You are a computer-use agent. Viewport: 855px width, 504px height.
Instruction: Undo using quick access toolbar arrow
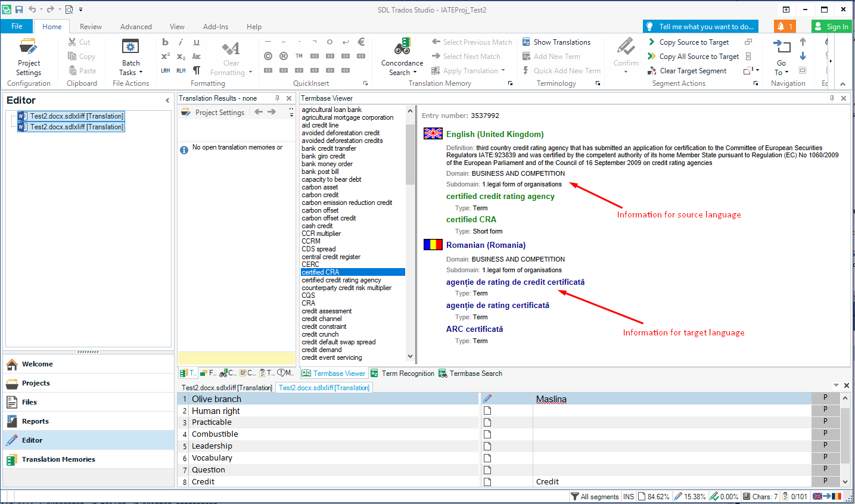pyautogui.click(x=32, y=10)
